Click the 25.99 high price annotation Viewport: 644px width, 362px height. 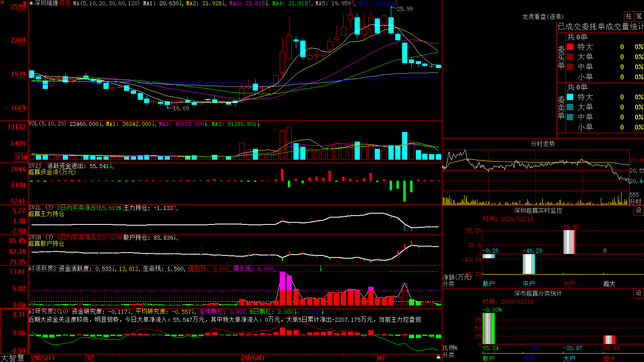405,9
